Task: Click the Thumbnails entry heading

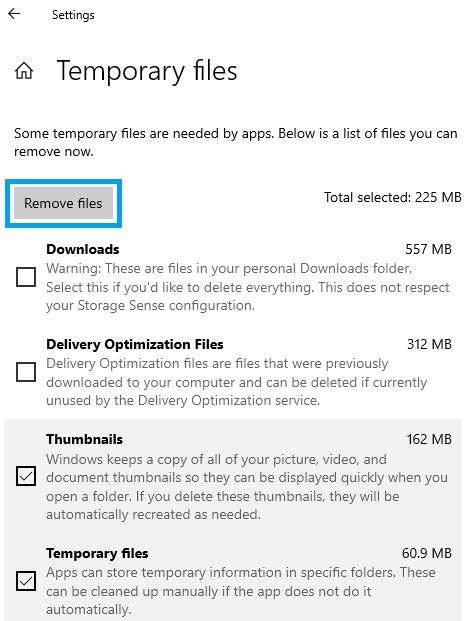Action: point(84,439)
